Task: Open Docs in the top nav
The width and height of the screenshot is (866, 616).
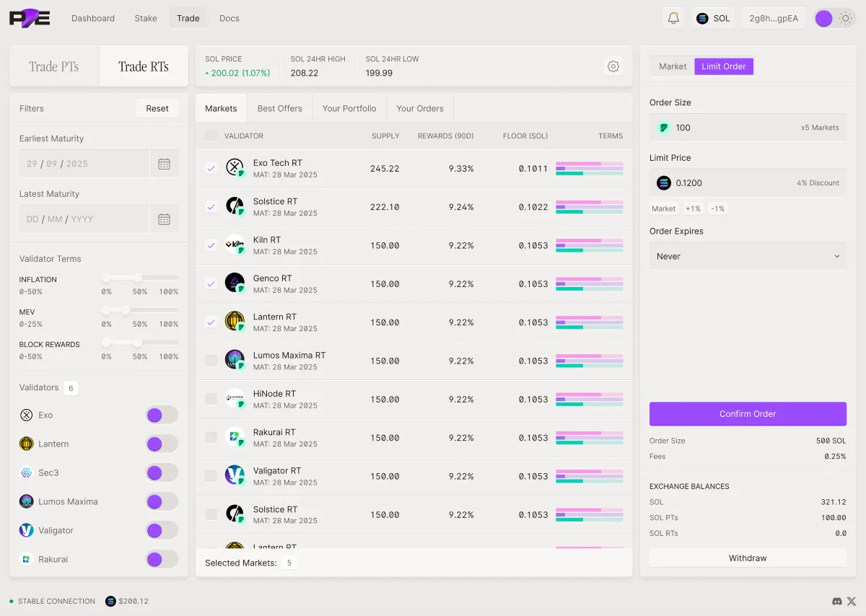Action: 229,18
